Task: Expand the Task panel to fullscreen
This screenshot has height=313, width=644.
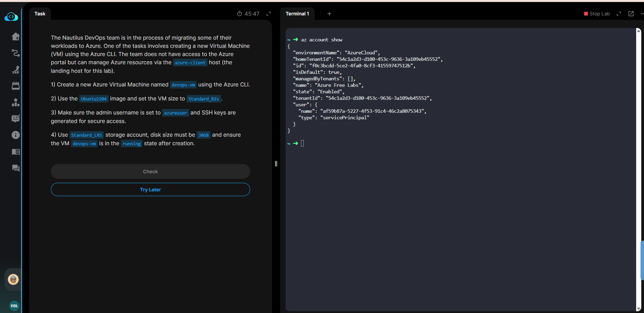Action: pyautogui.click(x=269, y=14)
